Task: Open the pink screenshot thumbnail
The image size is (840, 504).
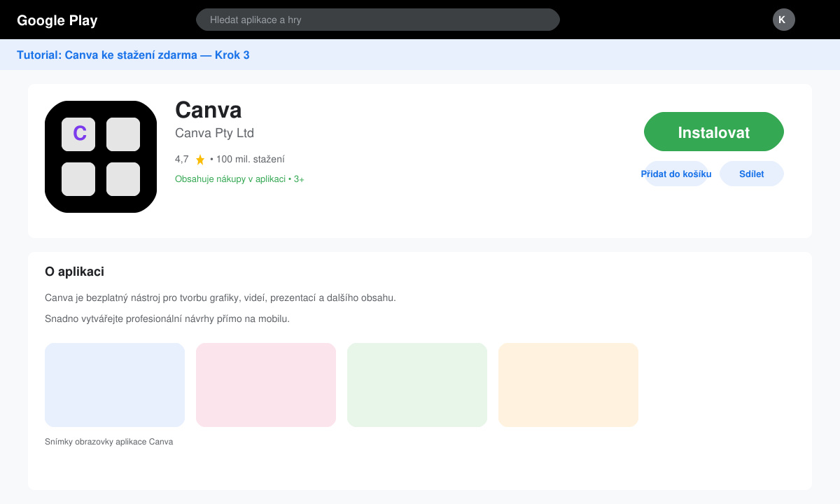Action: tap(266, 385)
